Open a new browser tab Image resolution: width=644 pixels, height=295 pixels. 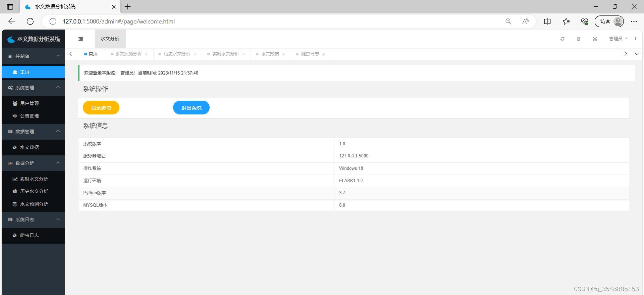pos(128,7)
